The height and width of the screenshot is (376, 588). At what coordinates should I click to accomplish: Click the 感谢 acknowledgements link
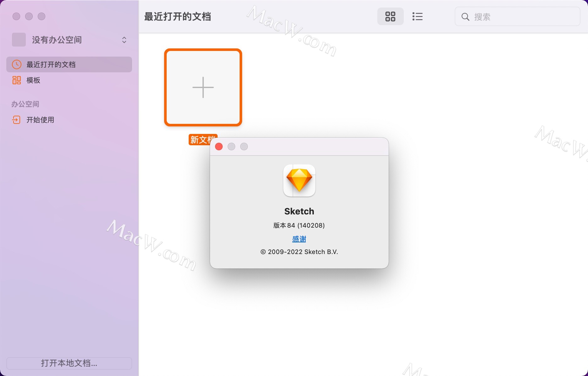(x=299, y=239)
